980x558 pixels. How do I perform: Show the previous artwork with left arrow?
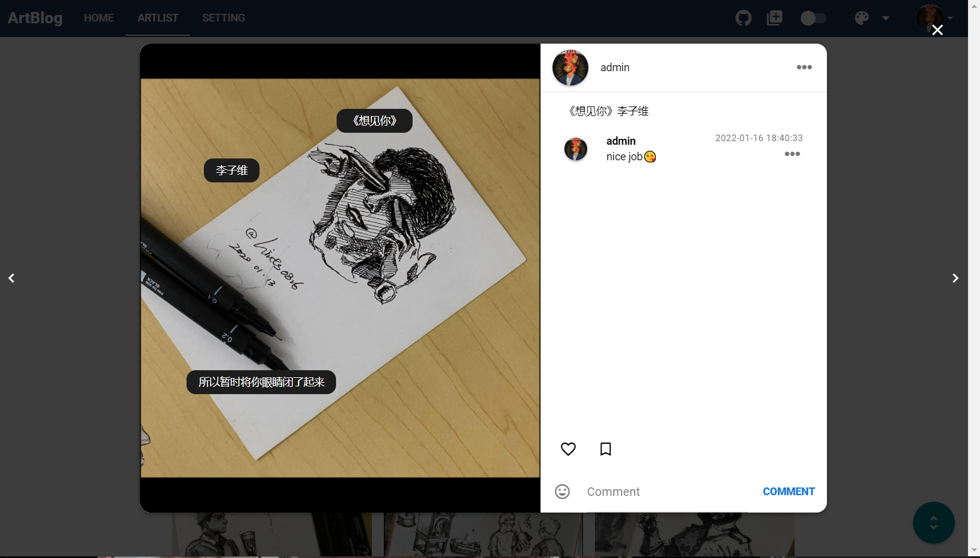pos(11,278)
